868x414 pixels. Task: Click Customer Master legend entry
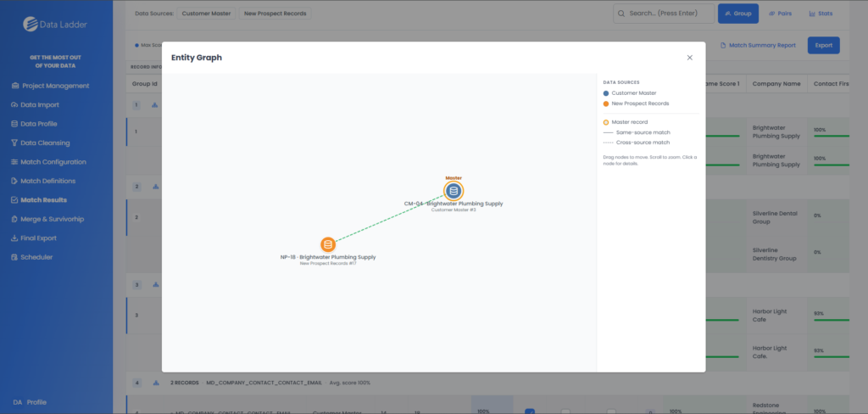pyautogui.click(x=630, y=93)
